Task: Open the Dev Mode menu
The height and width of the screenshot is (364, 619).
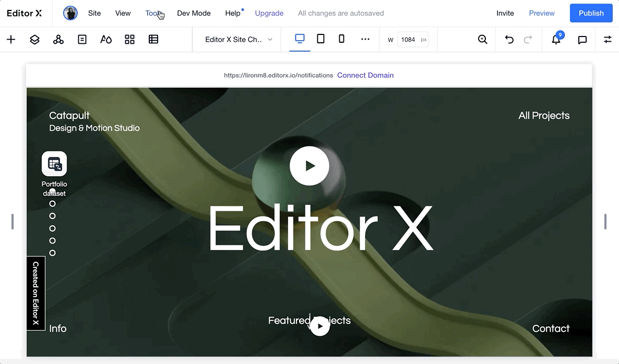Action: click(194, 13)
